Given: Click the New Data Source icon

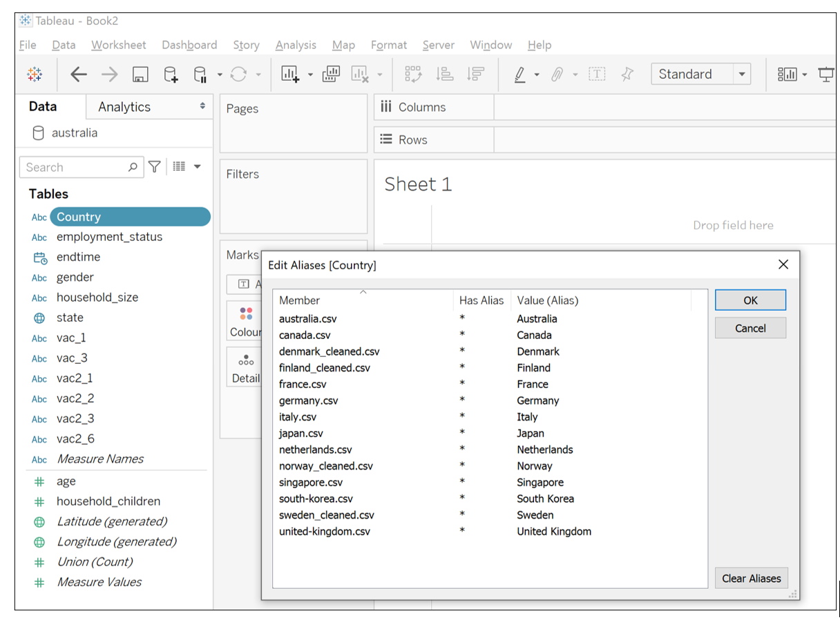Looking at the screenshot, I should tap(170, 75).
